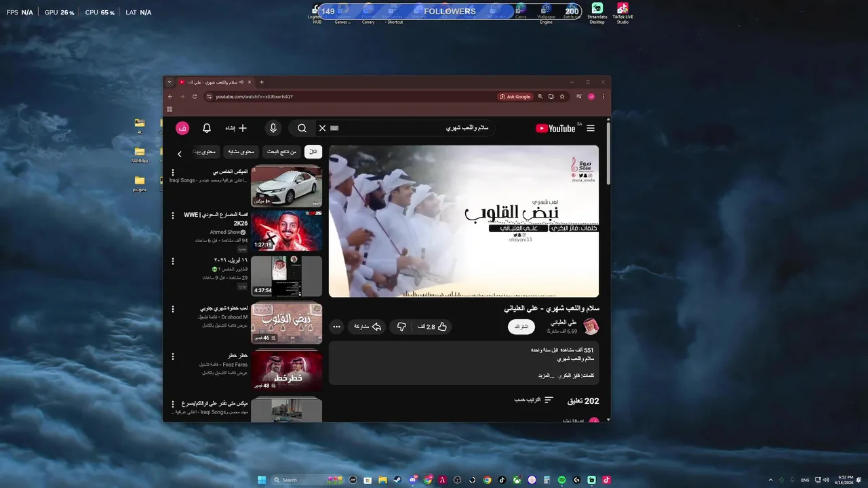This screenshot has width=868, height=488.
Task: Open the YouTube notifications bell
Action: 207,128
